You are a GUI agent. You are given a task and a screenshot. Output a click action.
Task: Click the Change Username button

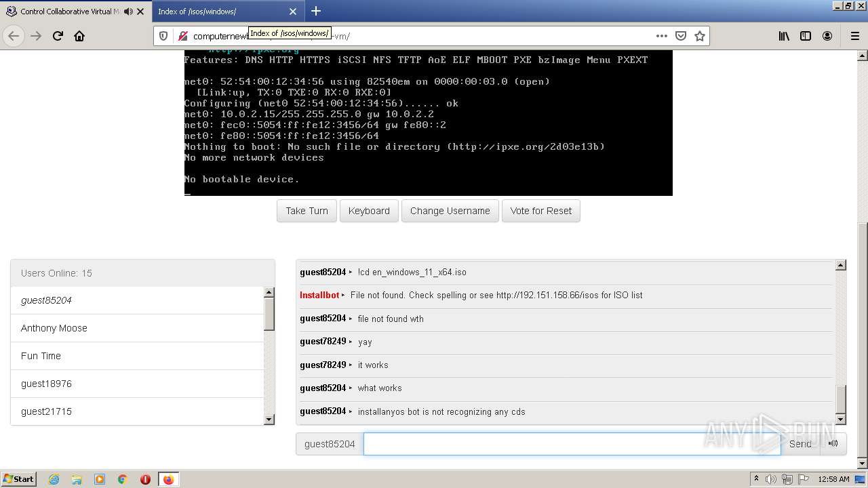coord(450,211)
